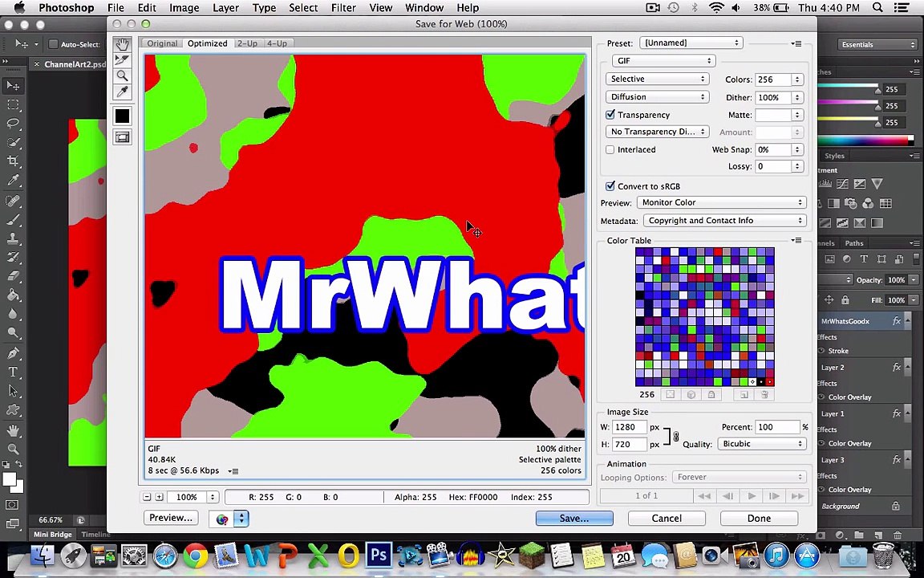924x578 pixels.
Task: Click the Colors stepper set to 256
Action: pyautogui.click(x=797, y=79)
